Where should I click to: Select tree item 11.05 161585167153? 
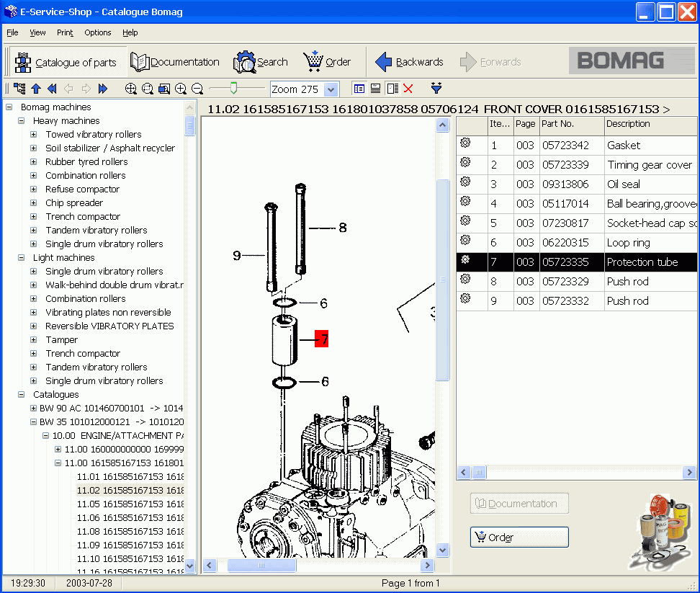coord(130,504)
